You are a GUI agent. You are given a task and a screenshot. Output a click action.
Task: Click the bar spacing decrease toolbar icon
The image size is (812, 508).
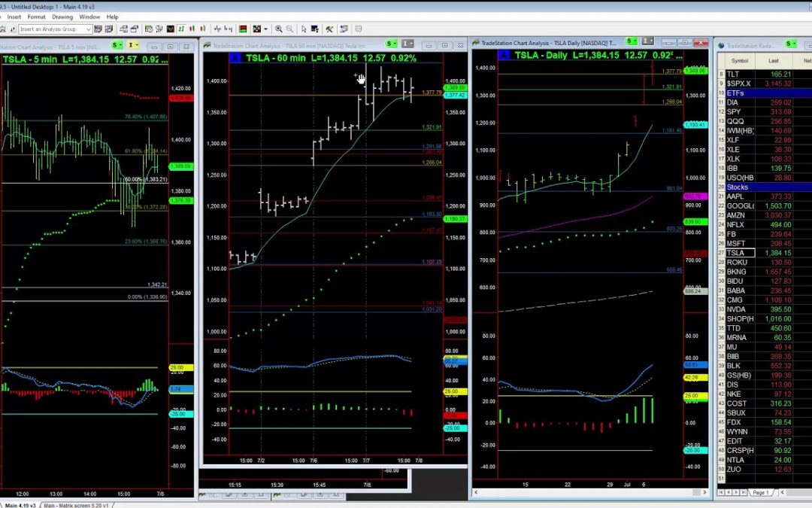pyautogui.click(x=217, y=29)
